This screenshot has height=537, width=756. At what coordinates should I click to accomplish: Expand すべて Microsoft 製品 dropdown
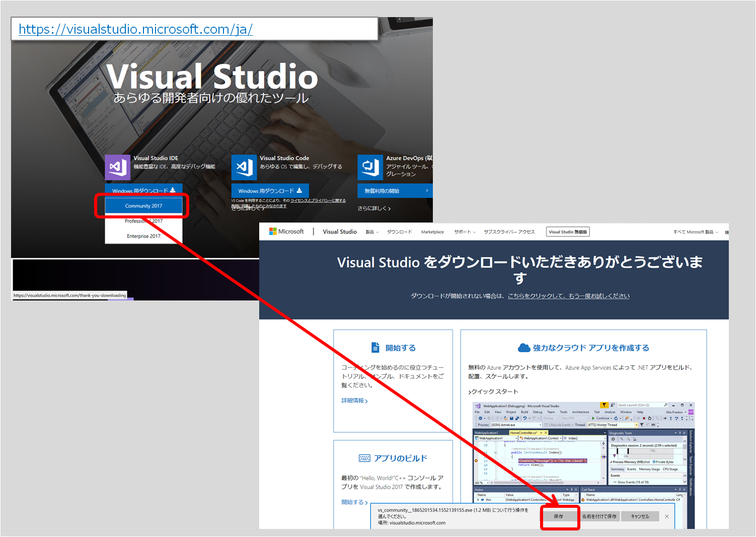coord(696,232)
